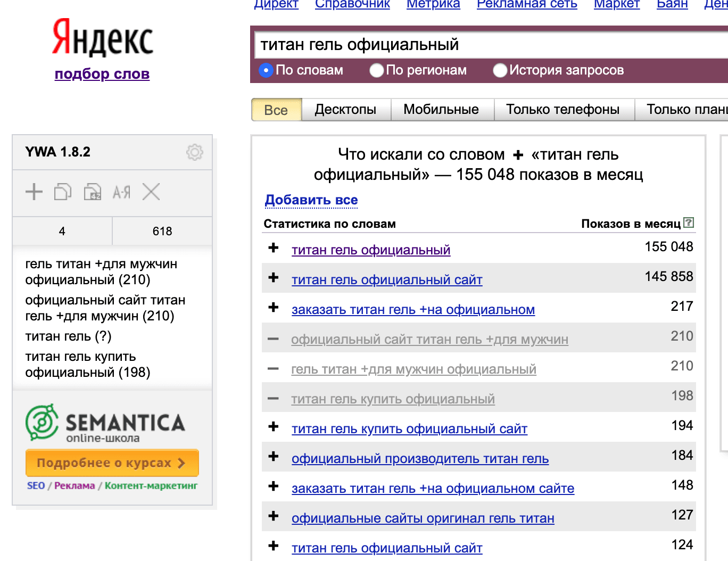
Task: Open 'Баян' top navigation link
Action: point(672,4)
